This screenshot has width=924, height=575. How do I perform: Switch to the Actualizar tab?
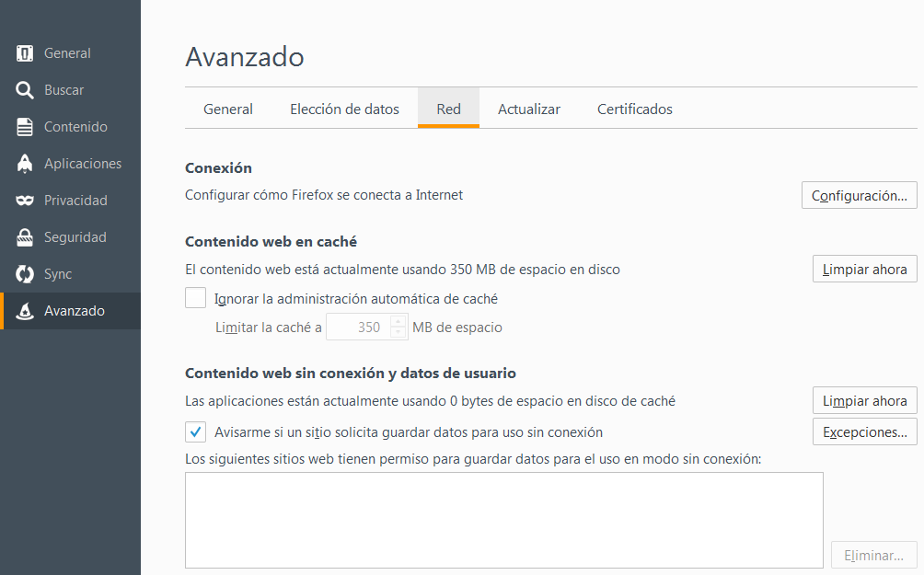coord(529,109)
